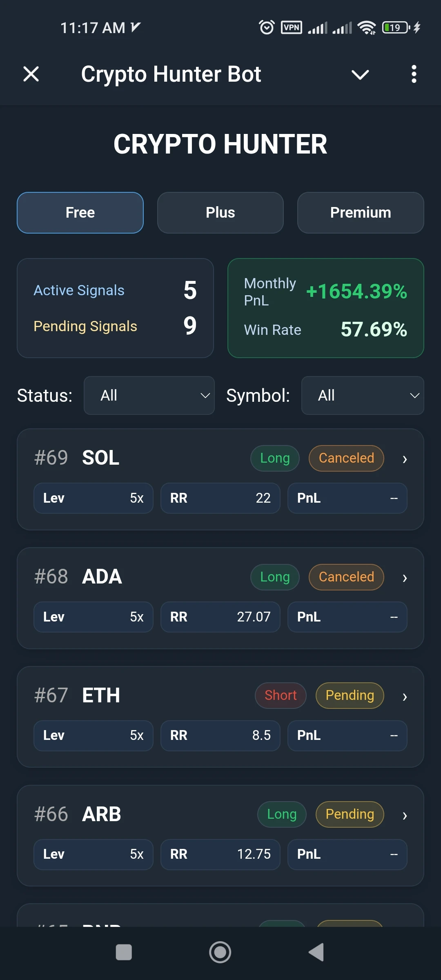Expand the Symbol filter dropdown
Screen dimensions: 441x980
pos(363,396)
